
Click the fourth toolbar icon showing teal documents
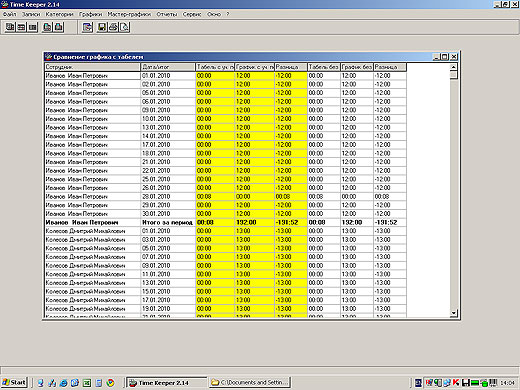[x=47, y=27]
